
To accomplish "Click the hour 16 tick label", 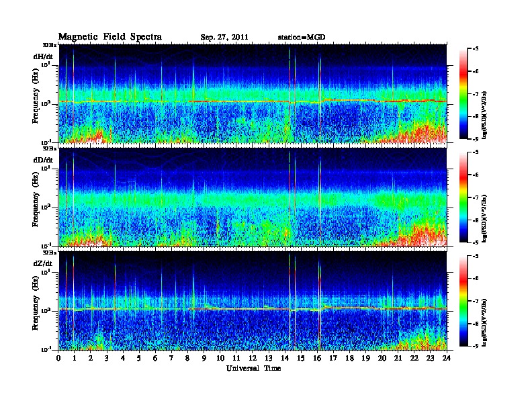I will tap(317, 359).
